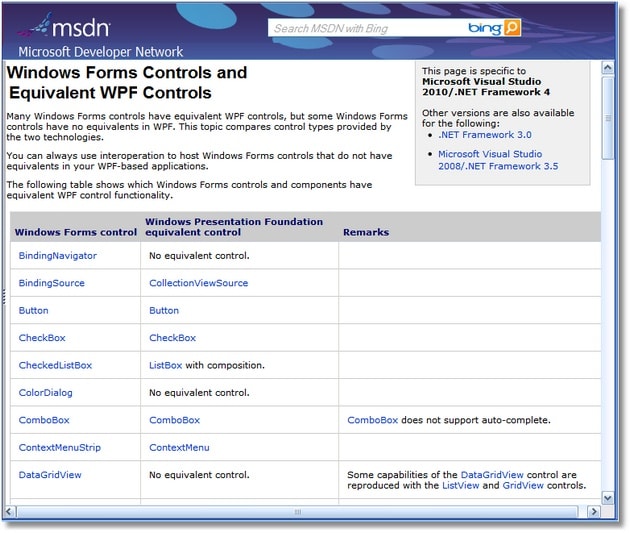Image resolution: width=630 pixels, height=533 pixels.
Task: Open the CheckBox link in Windows Forms column
Action: point(42,337)
